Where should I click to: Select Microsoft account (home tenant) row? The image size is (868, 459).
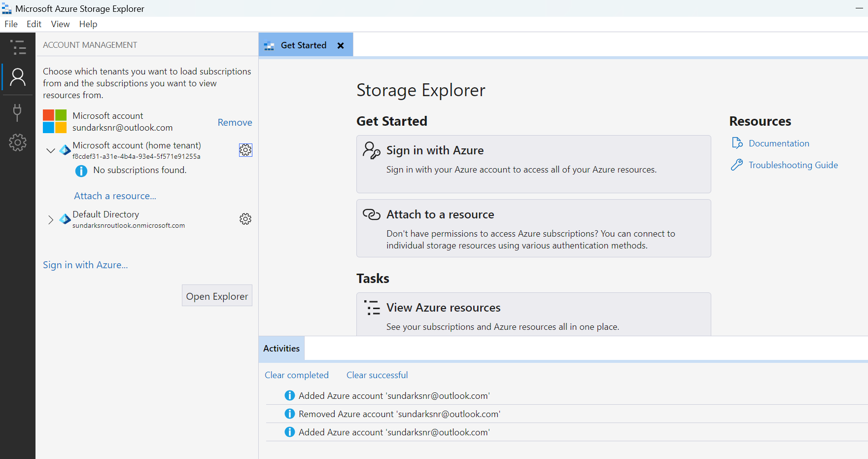[x=148, y=150]
